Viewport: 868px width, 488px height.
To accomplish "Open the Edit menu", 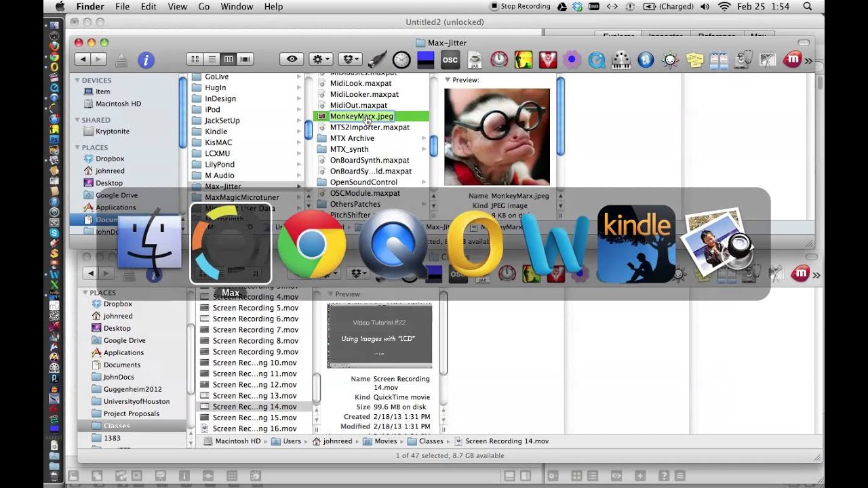I will click(149, 6).
